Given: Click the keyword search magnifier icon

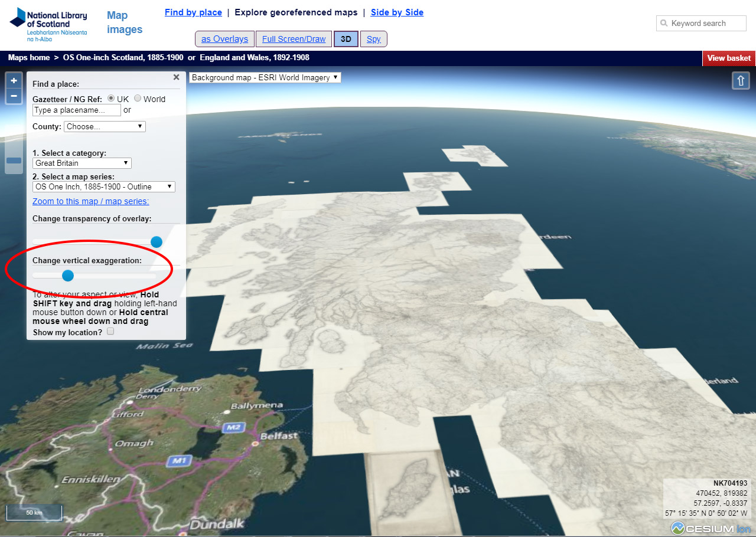Looking at the screenshot, I should point(663,23).
